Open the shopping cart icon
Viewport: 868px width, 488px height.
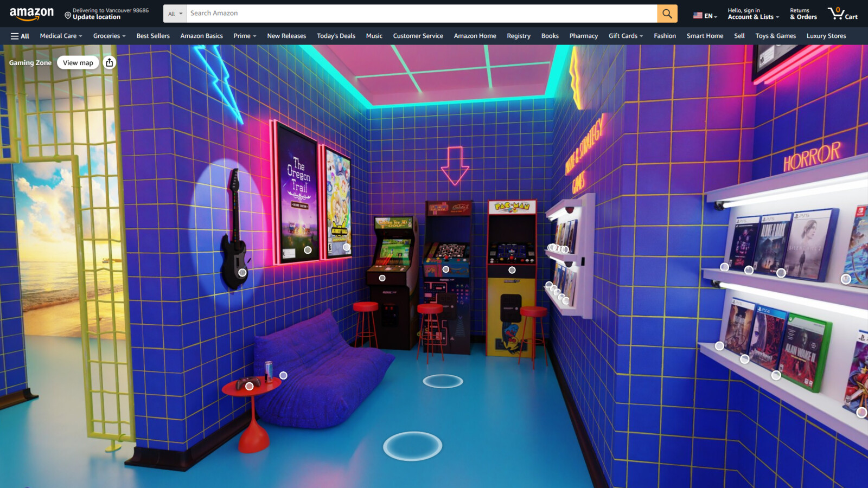click(843, 14)
